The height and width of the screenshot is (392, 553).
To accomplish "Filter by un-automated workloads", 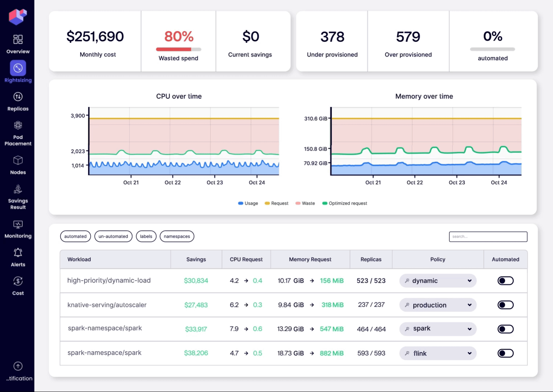I will click(x=113, y=236).
